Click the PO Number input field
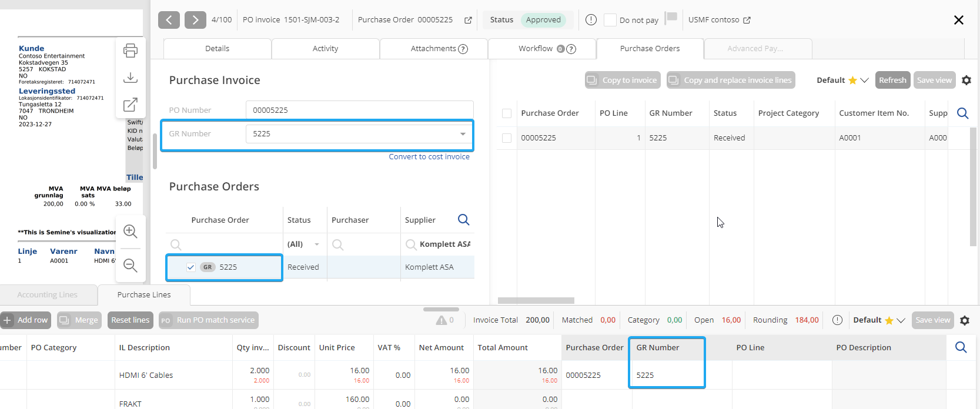Screen dimensions: 980x409 359,110
